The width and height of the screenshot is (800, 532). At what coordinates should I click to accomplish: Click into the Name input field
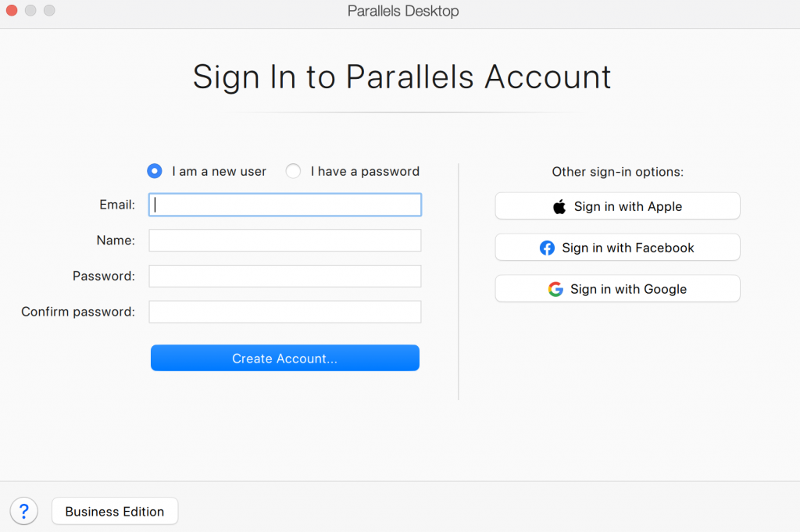coord(285,241)
